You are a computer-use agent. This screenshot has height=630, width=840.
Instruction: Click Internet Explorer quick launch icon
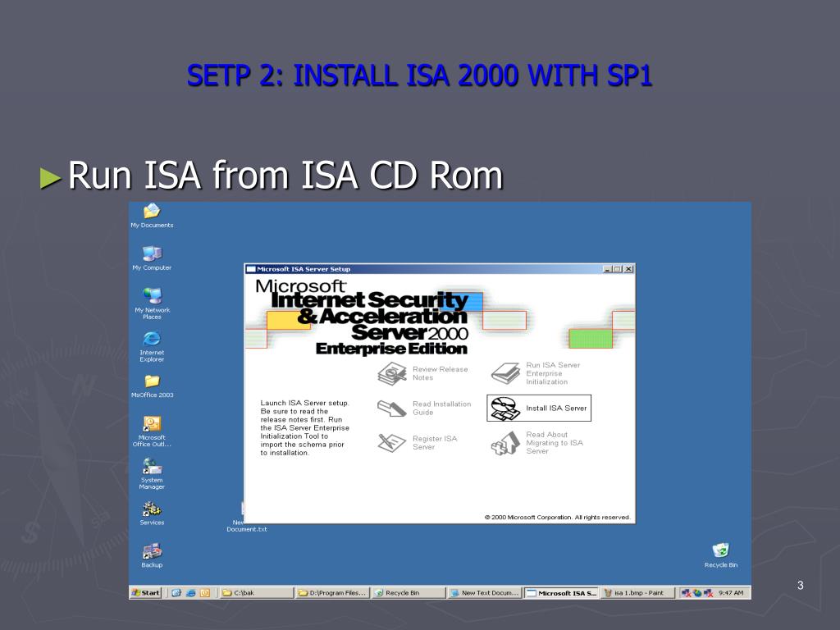coord(190,593)
